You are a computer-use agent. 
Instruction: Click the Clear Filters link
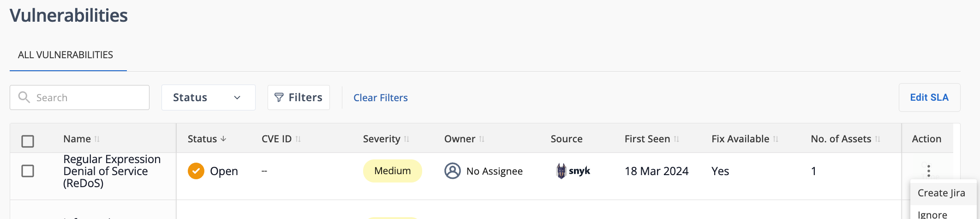point(381,98)
